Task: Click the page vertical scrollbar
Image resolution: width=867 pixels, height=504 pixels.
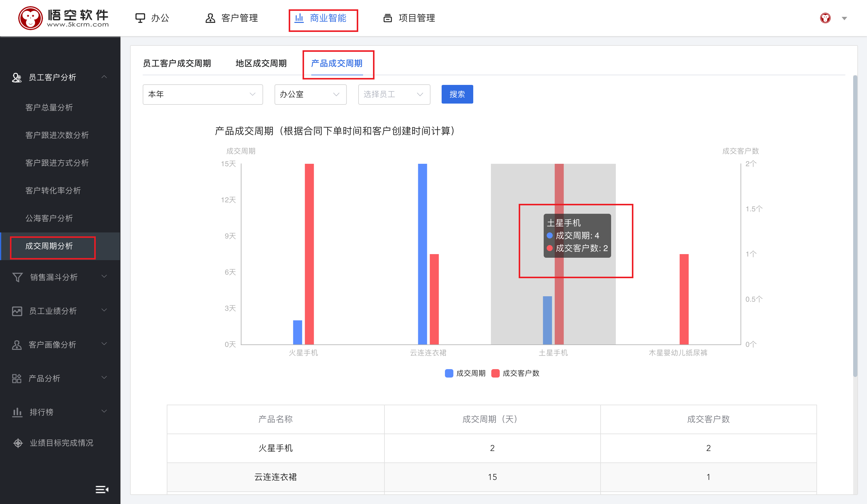Action: coord(855,226)
